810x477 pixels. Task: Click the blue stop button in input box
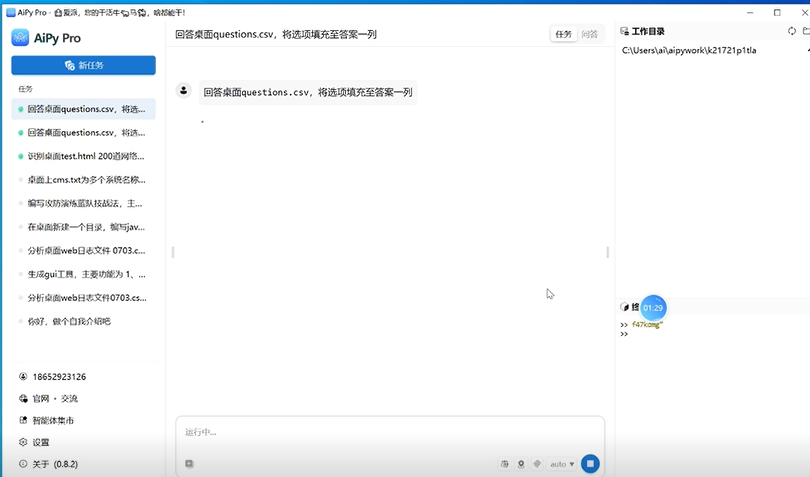pyautogui.click(x=590, y=464)
